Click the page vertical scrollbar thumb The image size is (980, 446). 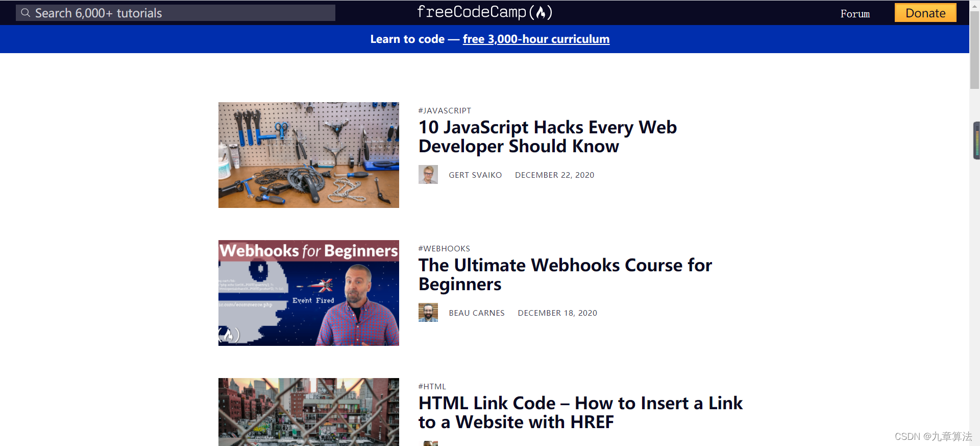[x=974, y=50]
